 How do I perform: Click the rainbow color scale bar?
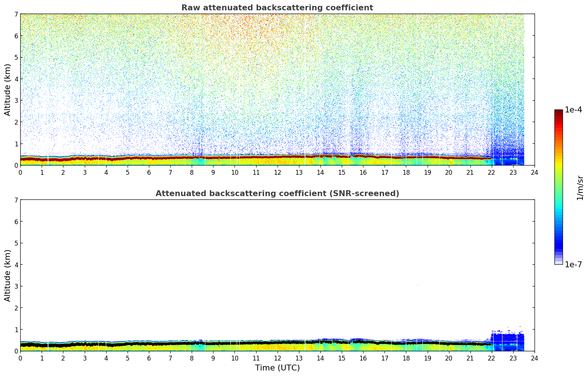pos(559,187)
